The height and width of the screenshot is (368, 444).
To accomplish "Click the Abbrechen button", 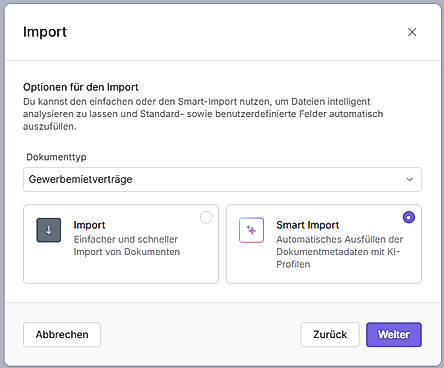I will point(62,334).
